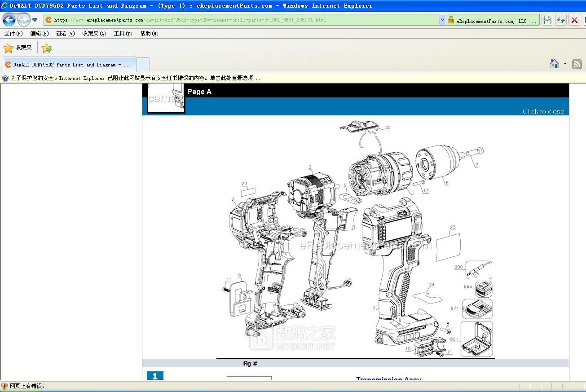This screenshot has height=392, width=586.
Task: Click the Fig # column header
Action: (250, 364)
